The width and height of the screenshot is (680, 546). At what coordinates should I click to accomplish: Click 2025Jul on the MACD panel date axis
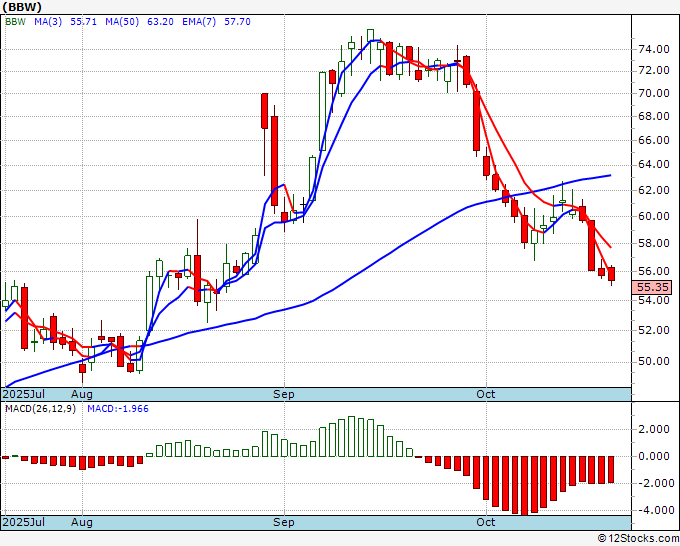coord(24,522)
